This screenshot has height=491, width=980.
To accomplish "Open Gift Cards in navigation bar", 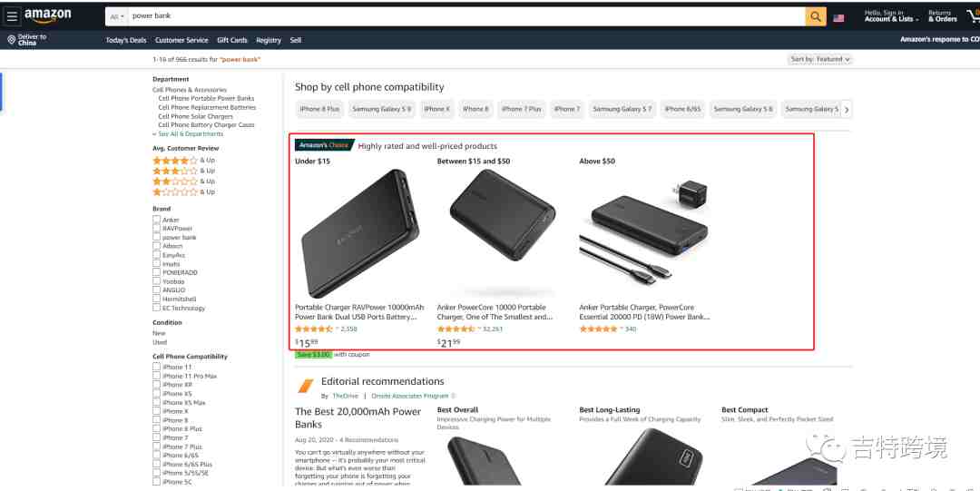I will 232,40.
